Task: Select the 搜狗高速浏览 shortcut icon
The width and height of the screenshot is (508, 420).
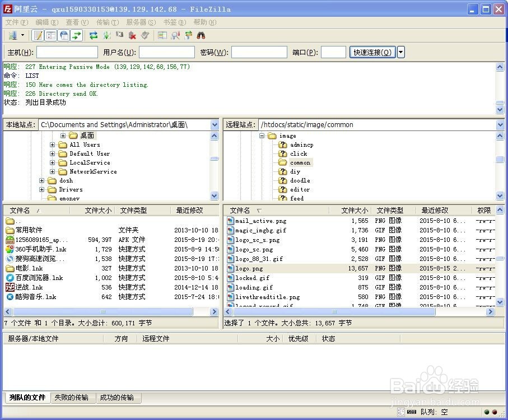Action: tap(10, 259)
